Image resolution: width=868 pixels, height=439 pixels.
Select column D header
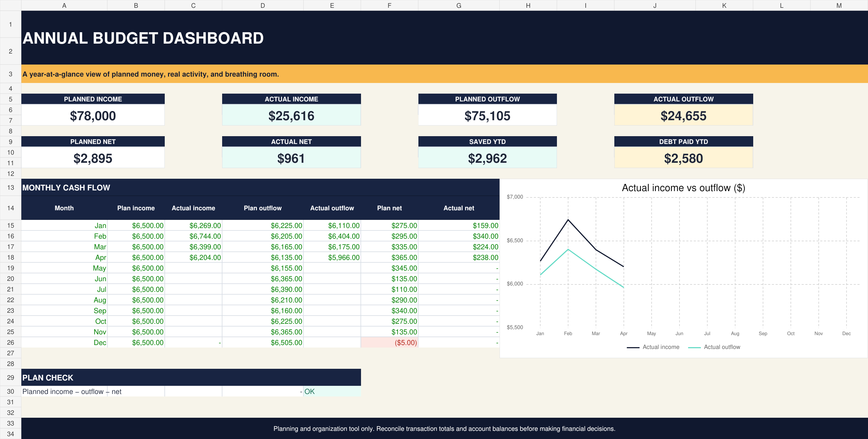(263, 5)
